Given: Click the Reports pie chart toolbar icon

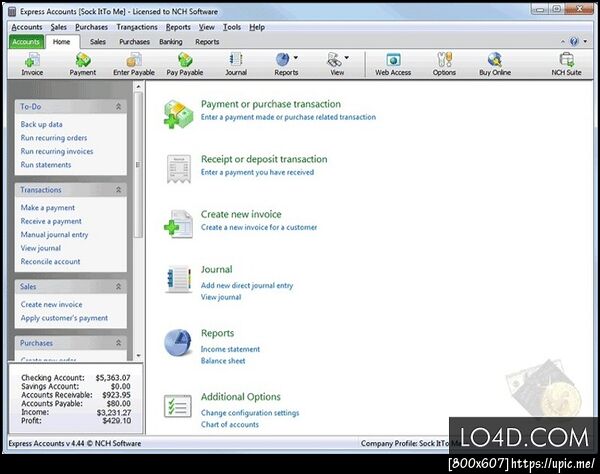Looking at the screenshot, I should point(283,60).
